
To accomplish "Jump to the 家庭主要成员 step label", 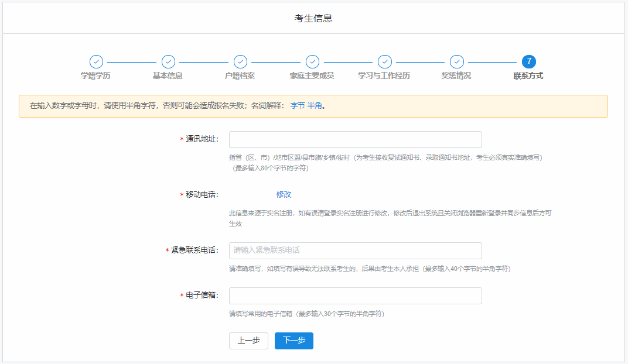I will (x=312, y=76).
